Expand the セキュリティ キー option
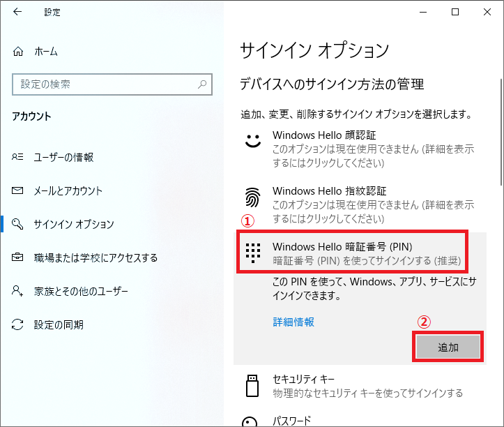Screen dimensions: 504x427 click(360, 386)
